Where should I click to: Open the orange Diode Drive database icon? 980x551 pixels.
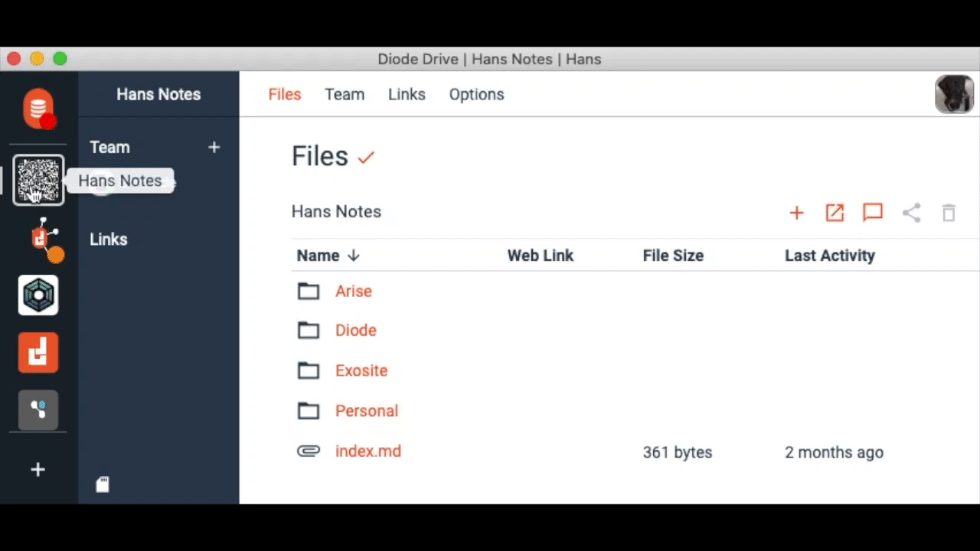pos(38,109)
